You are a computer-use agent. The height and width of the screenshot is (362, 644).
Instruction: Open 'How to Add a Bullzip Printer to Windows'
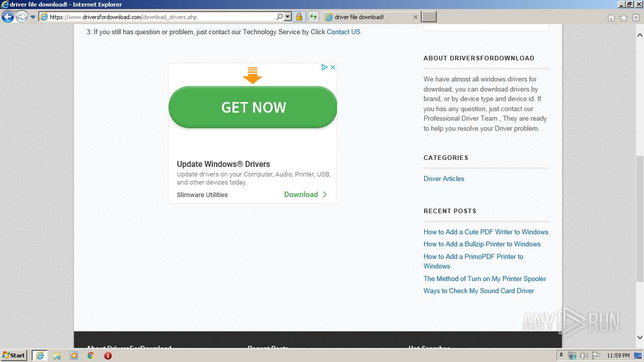click(x=482, y=244)
